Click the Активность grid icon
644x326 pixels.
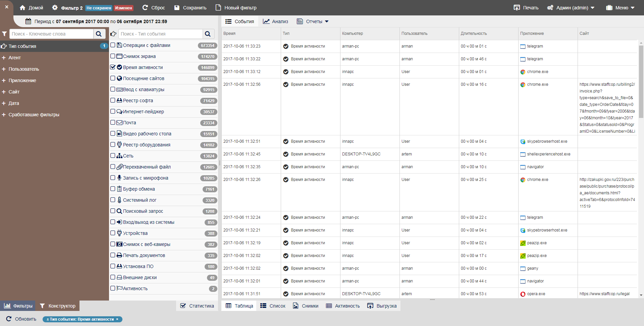click(x=329, y=306)
